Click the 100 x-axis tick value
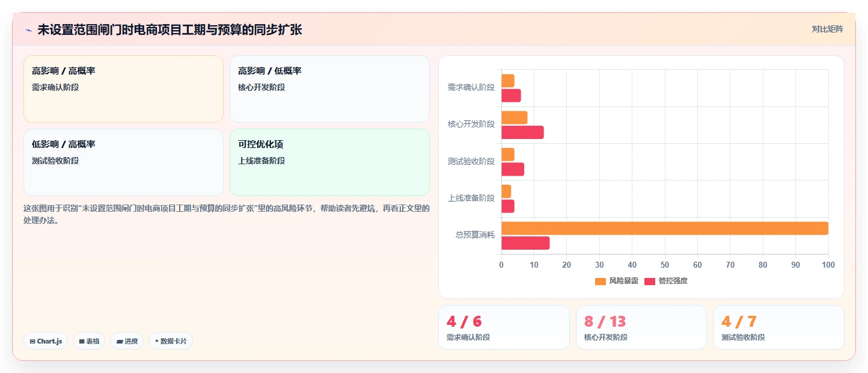This screenshot has width=868, height=373. click(x=828, y=265)
